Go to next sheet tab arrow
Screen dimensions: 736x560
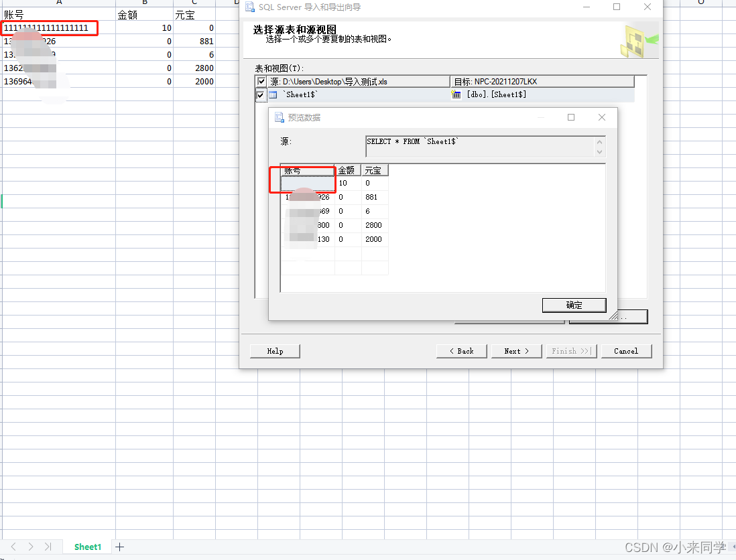click(31, 547)
